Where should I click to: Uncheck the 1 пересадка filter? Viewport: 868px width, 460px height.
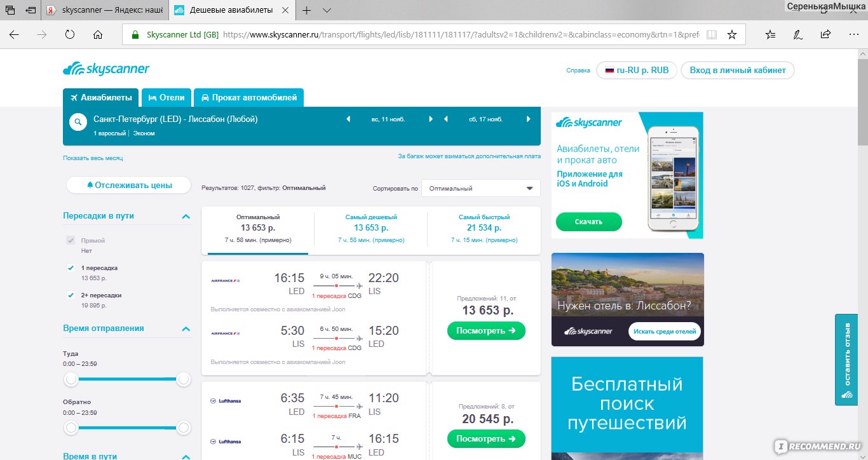click(71, 268)
